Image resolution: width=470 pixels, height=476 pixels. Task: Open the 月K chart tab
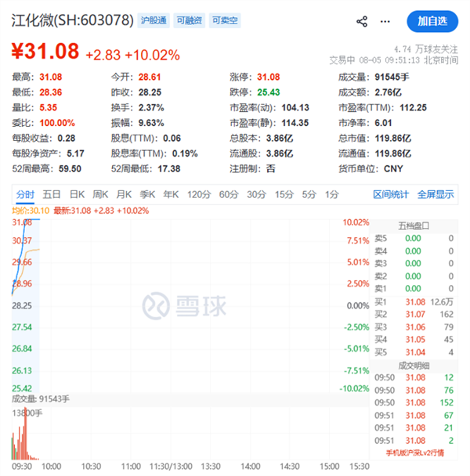pos(124,194)
